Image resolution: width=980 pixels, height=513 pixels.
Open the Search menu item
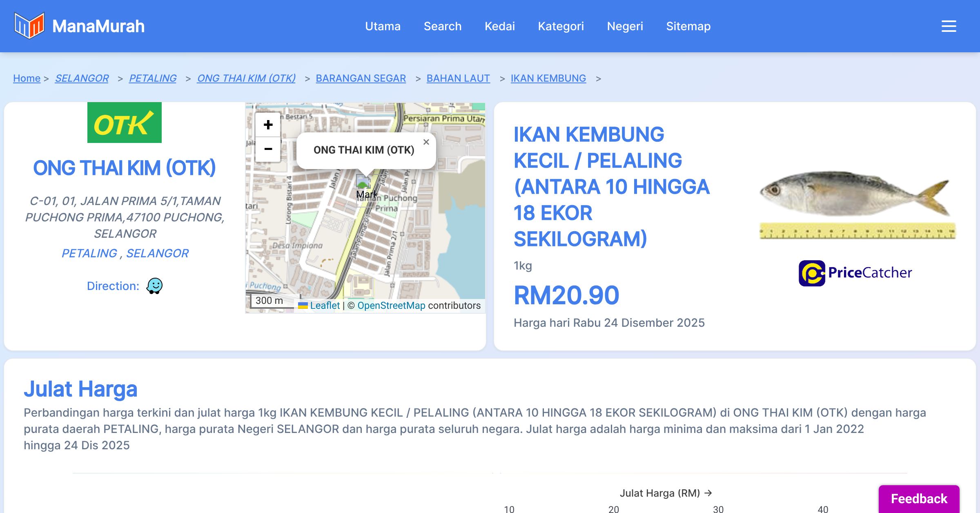[x=442, y=26]
